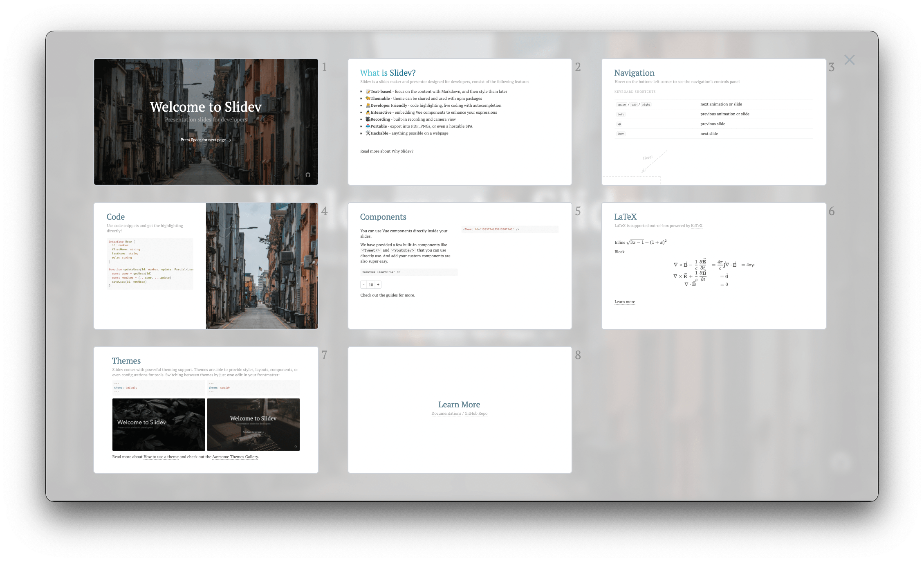The image size is (924, 562).
Task: Close the slides overview with the X icon
Action: pos(849,60)
